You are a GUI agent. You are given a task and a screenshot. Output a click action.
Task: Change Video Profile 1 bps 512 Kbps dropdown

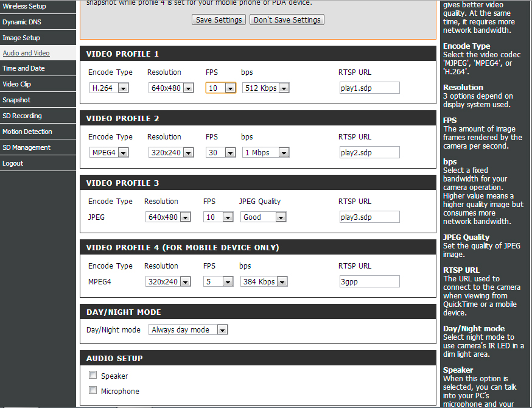(265, 88)
